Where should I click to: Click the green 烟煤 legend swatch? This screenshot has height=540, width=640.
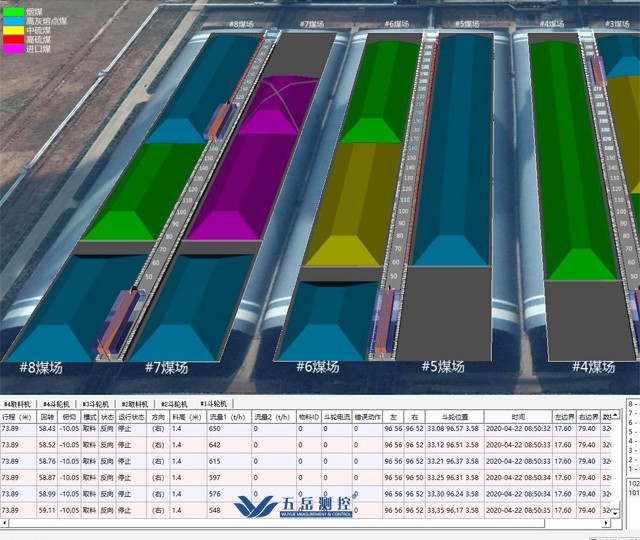pos(15,11)
